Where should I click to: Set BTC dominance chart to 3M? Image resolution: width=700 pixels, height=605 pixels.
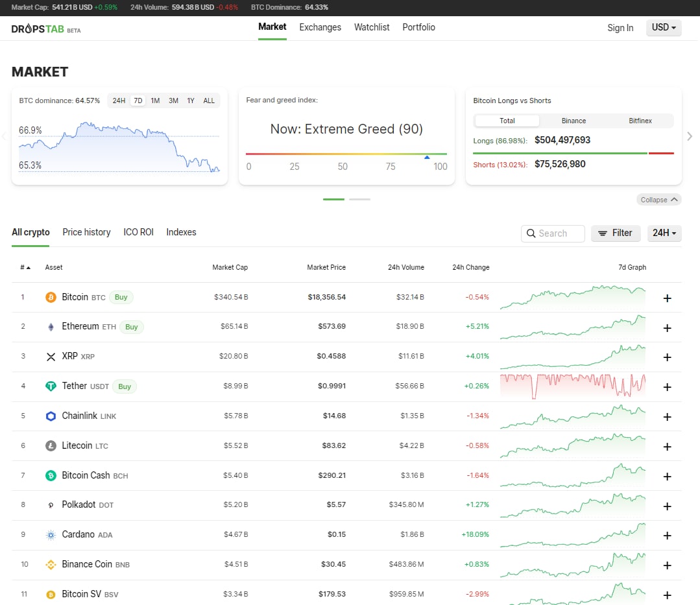[x=173, y=101]
